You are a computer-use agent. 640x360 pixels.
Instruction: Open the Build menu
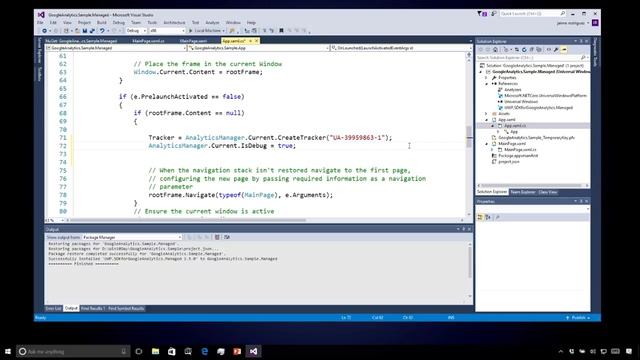[x=102, y=22]
